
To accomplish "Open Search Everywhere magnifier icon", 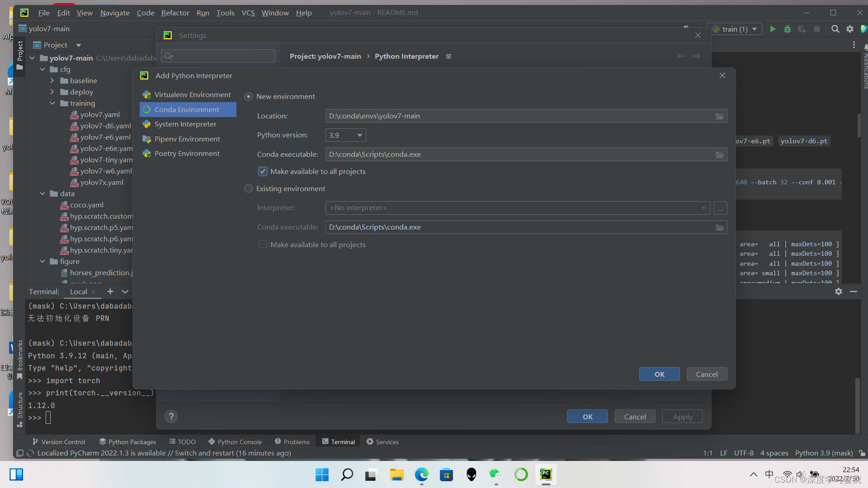I will [835, 29].
